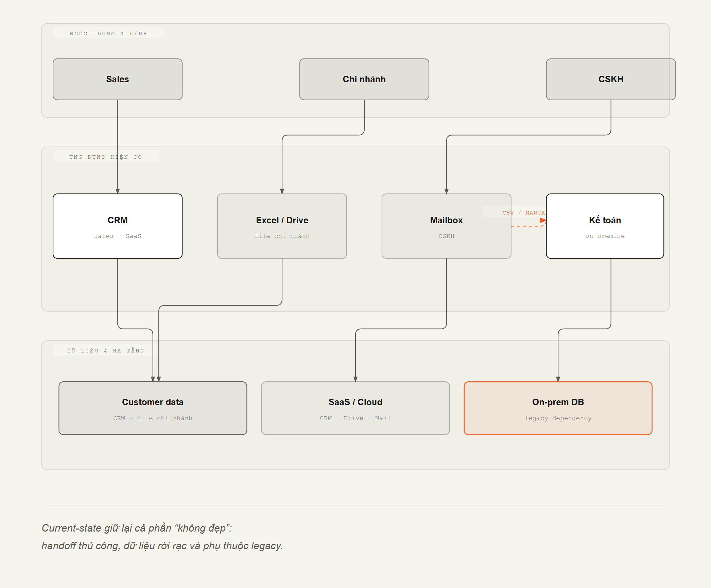The width and height of the screenshot is (711, 588).
Task: Click the orange dashed arrowhead into Kế toán
Action: coord(543,220)
